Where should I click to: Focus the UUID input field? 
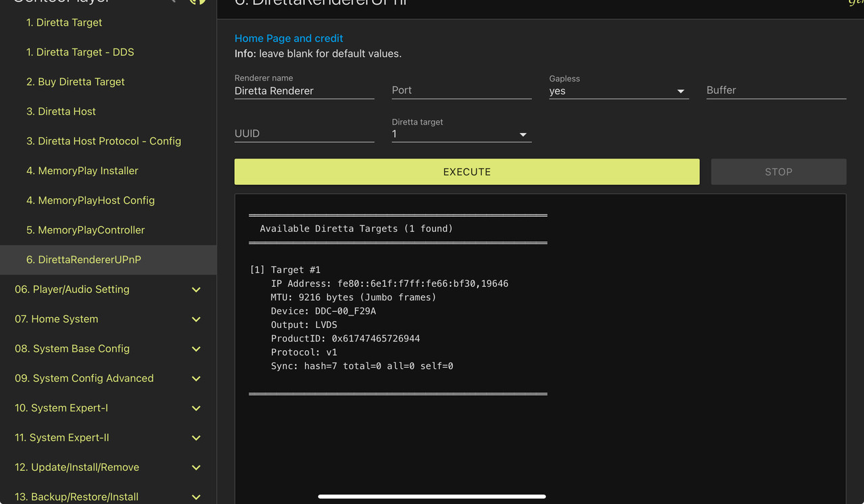[304, 134]
